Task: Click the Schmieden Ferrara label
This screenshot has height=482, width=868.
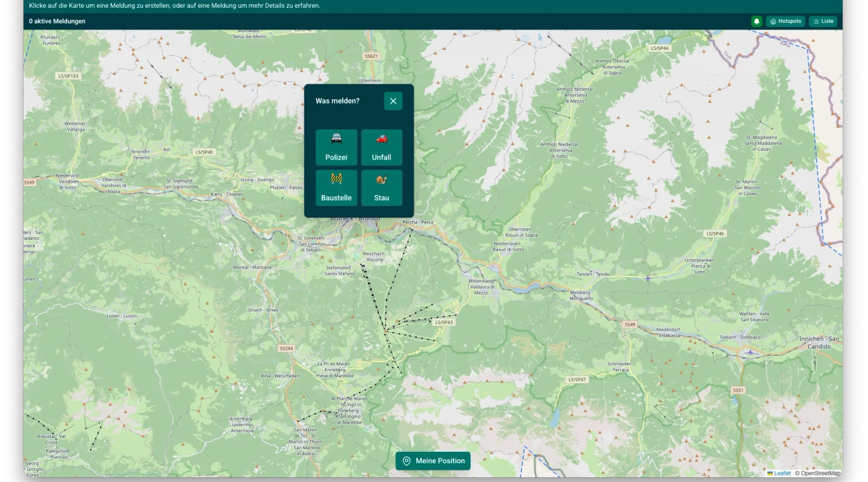Action: (x=620, y=367)
